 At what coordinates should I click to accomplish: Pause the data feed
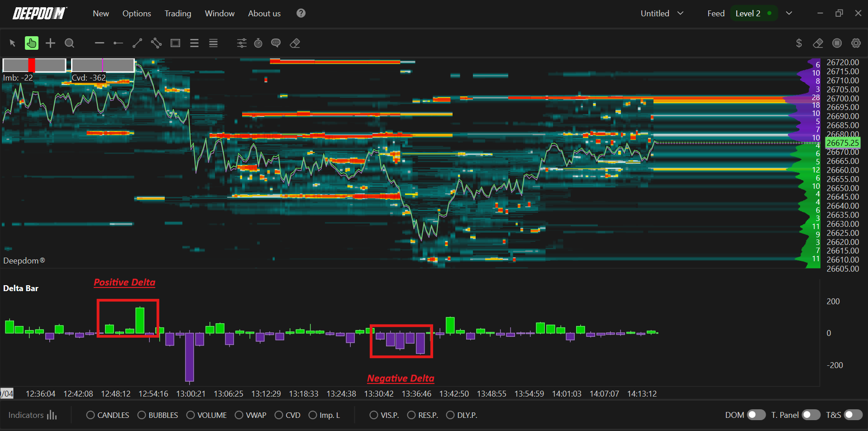[837, 43]
